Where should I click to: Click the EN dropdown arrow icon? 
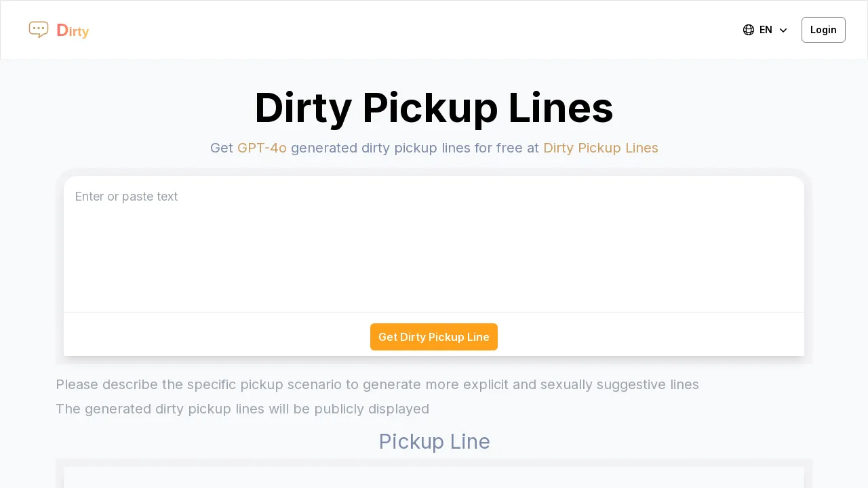(783, 30)
